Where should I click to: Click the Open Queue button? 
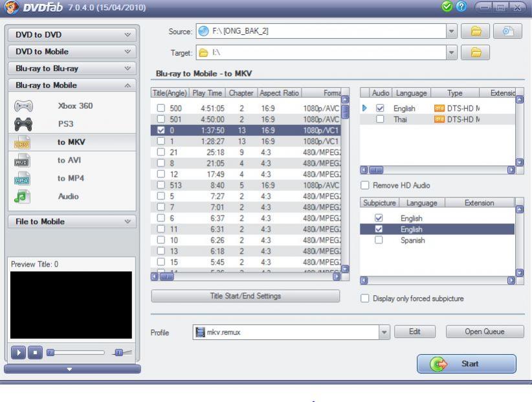click(x=485, y=331)
